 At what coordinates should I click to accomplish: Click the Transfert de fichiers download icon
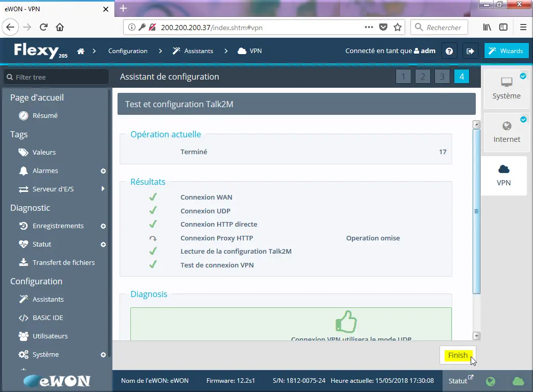coord(24,262)
